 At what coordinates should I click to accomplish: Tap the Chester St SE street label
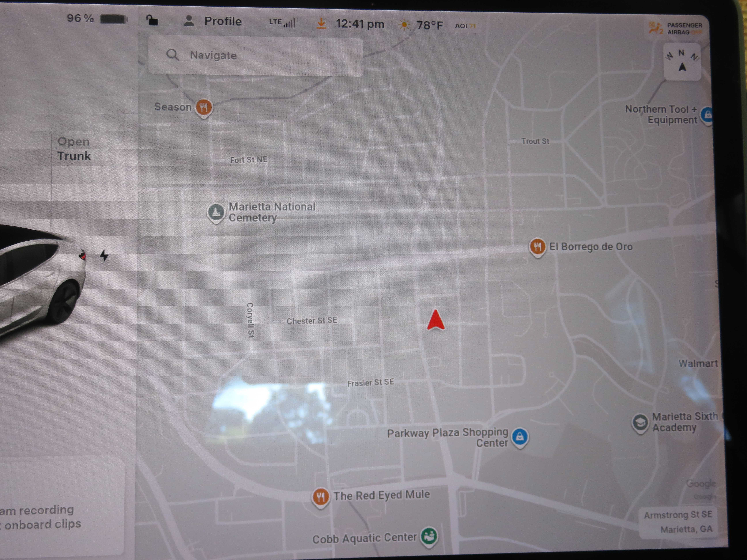point(312,321)
